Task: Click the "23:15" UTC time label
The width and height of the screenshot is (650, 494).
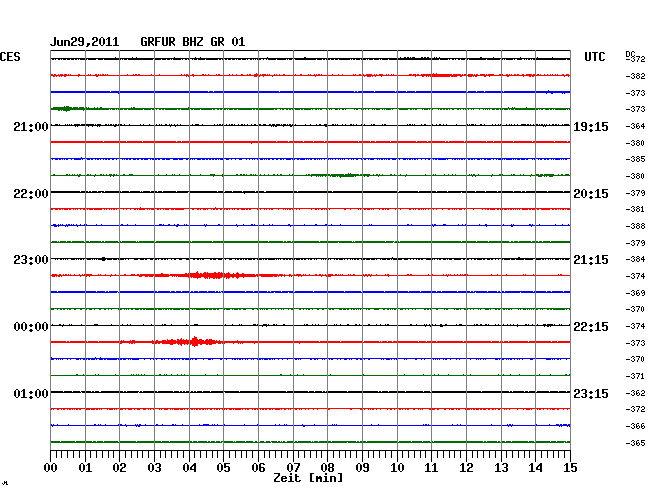Action: point(591,393)
